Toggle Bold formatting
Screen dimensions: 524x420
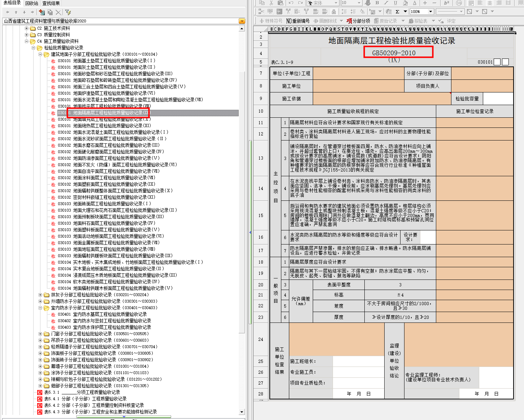click(377, 3)
